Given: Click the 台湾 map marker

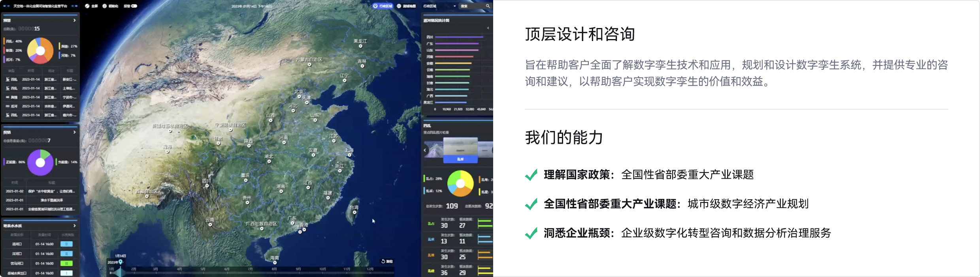Looking at the screenshot, I should (x=354, y=212).
